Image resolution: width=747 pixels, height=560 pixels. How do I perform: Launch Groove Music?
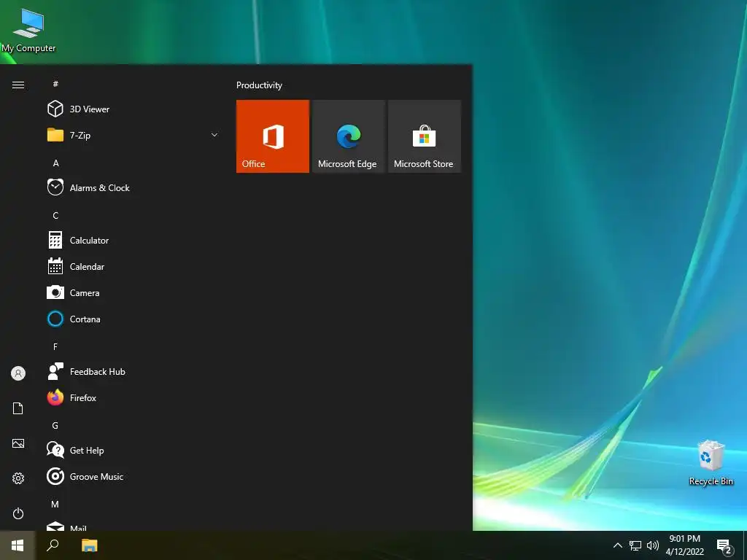click(x=133, y=476)
